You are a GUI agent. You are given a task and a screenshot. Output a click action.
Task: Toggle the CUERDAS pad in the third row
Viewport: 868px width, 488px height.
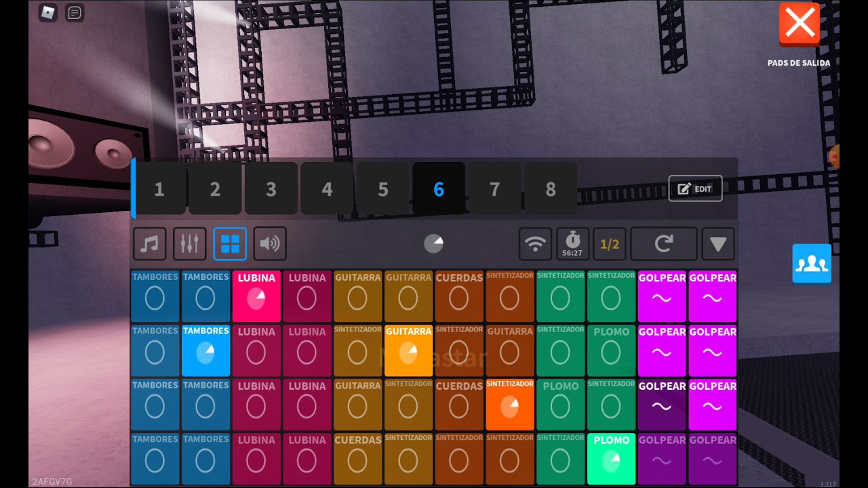click(459, 405)
